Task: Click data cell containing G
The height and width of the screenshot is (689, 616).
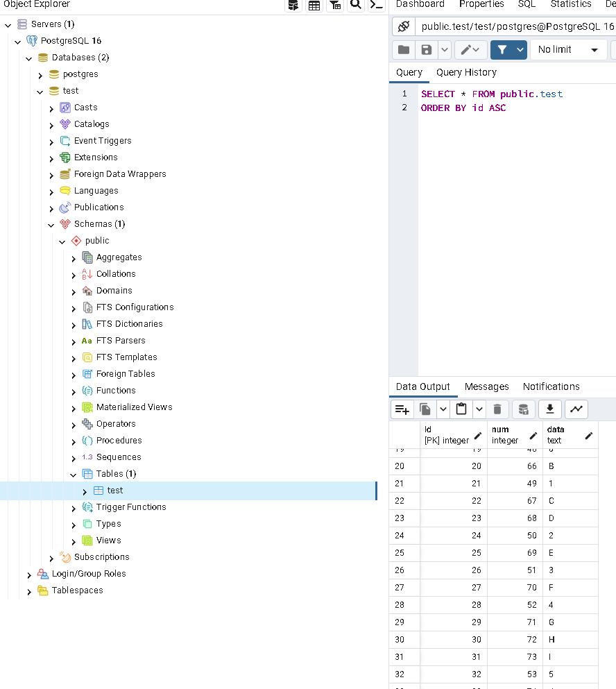Action: (x=570, y=622)
